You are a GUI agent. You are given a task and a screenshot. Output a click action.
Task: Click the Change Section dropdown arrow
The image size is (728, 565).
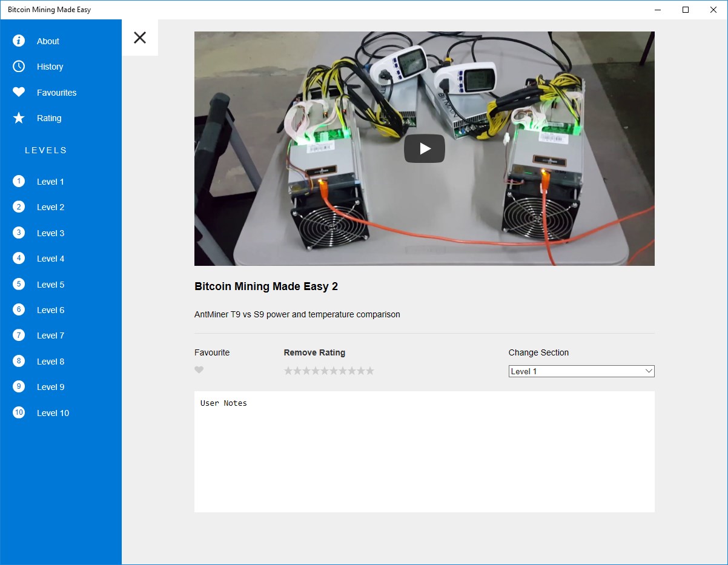[649, 371]
